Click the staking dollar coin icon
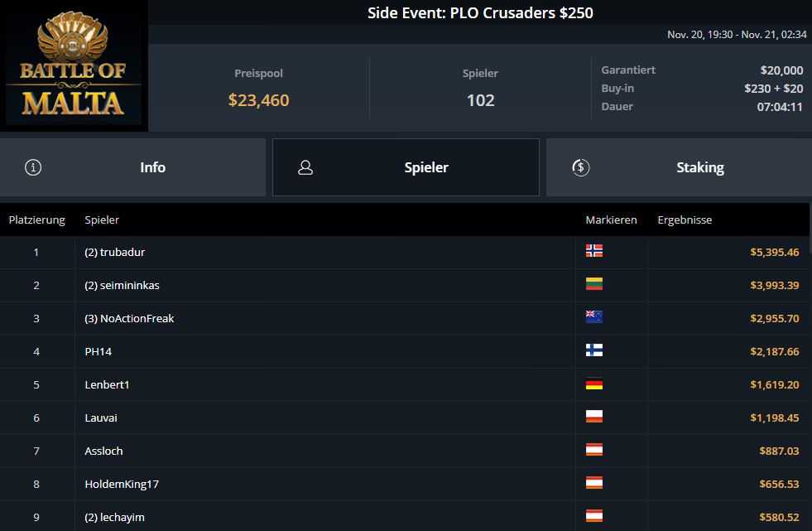The height and width of the screenshot is (531, 812). pyautogui.click(x=580, y=167)
